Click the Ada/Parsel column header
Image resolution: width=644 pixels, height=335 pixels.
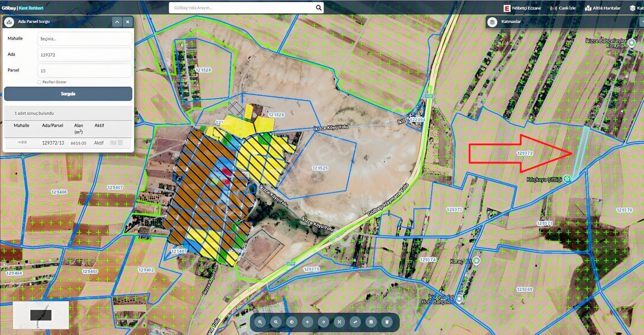(53, 125)
